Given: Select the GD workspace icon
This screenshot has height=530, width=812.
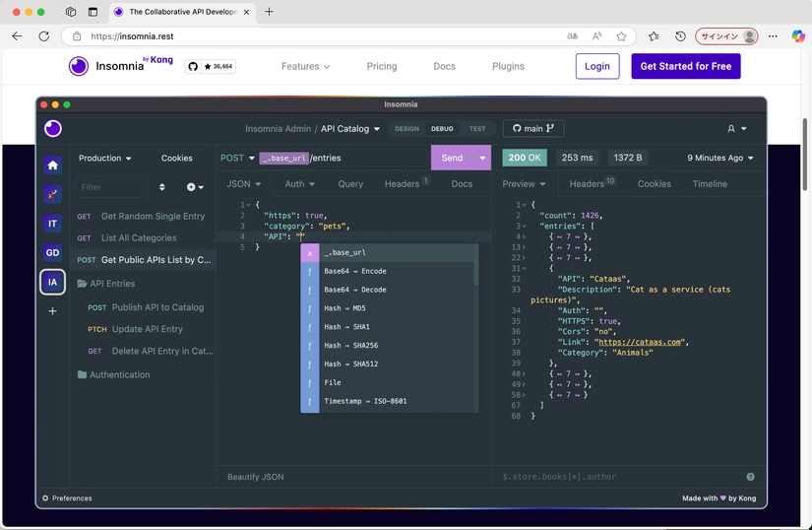Looking at the screenshot, I should [52, 253].
